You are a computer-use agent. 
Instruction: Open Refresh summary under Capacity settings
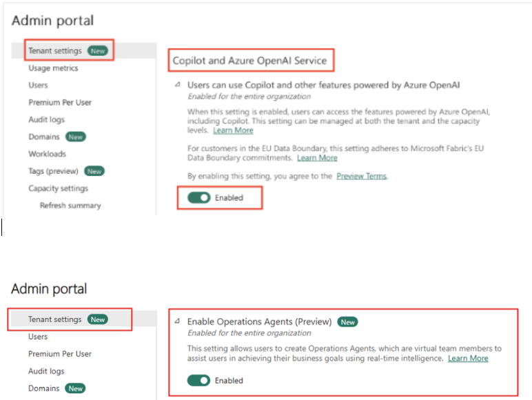[70, 206]
